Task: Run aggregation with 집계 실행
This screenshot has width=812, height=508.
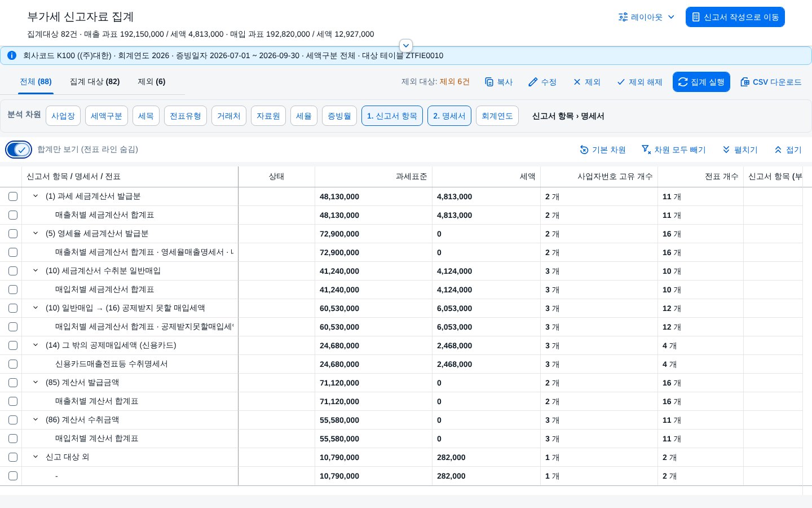Action: (x=701, y=82)
